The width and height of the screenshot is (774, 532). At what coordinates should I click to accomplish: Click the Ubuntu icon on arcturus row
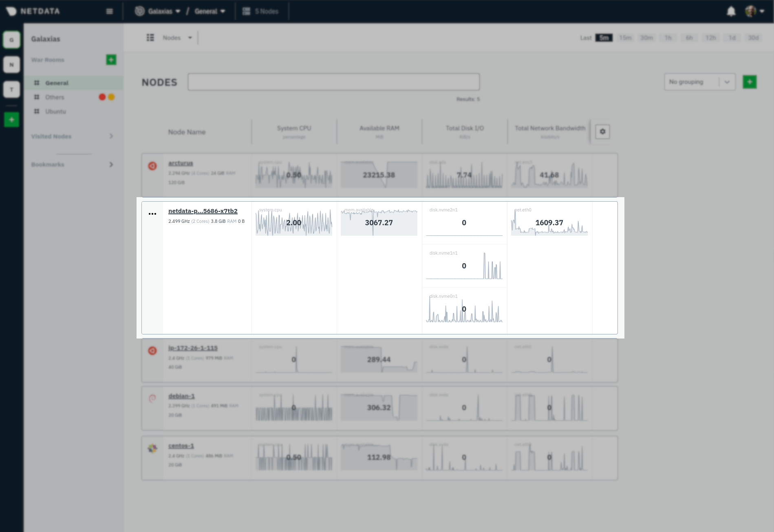coord(152,166)
